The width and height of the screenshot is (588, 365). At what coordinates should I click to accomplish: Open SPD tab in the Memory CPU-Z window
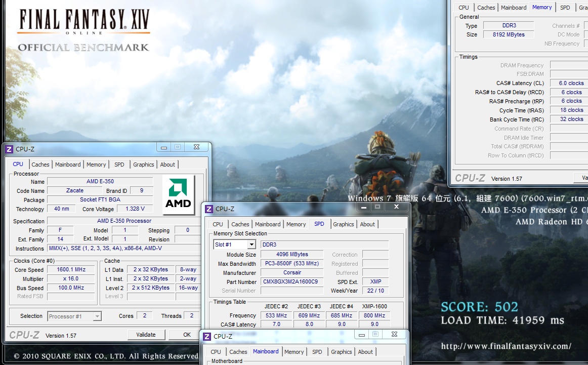(565, 7)
